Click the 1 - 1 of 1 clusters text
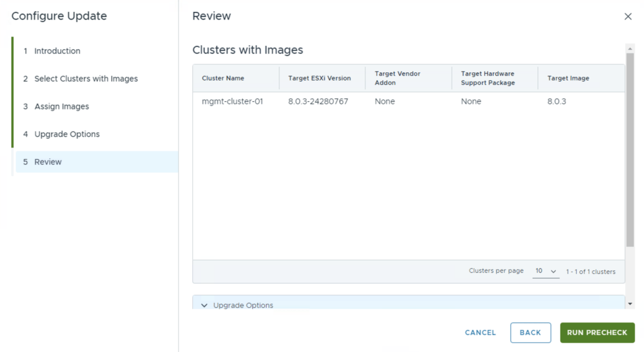The width and height of the screenshot is (644, 352). coord(591,272)
